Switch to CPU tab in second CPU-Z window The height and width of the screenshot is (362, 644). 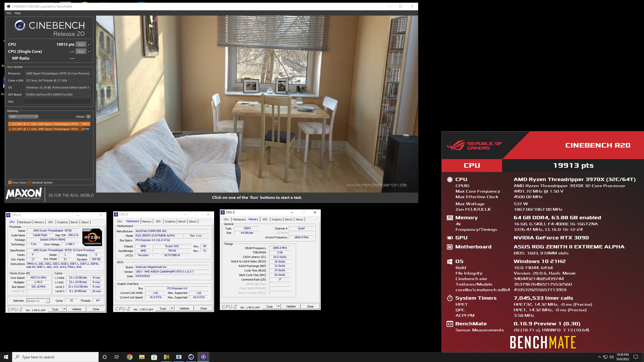click(x=120, y=221)
